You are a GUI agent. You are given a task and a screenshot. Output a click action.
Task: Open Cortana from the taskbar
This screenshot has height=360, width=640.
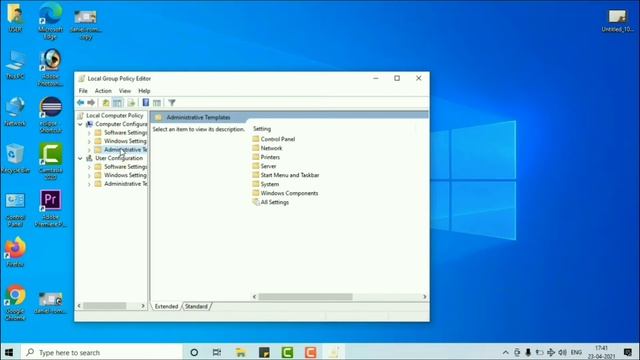pyautogui.click(x=194, y=352)
